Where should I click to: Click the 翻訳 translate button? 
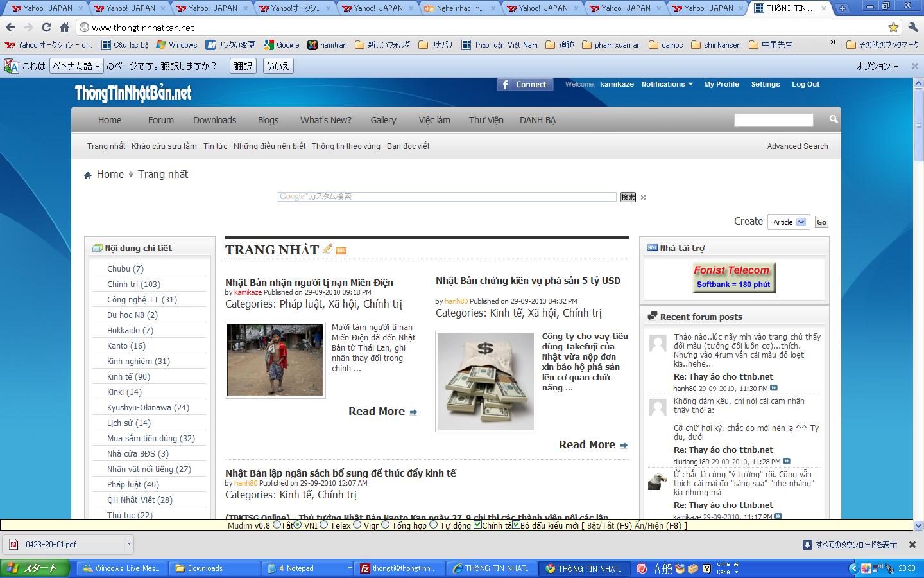243,66
